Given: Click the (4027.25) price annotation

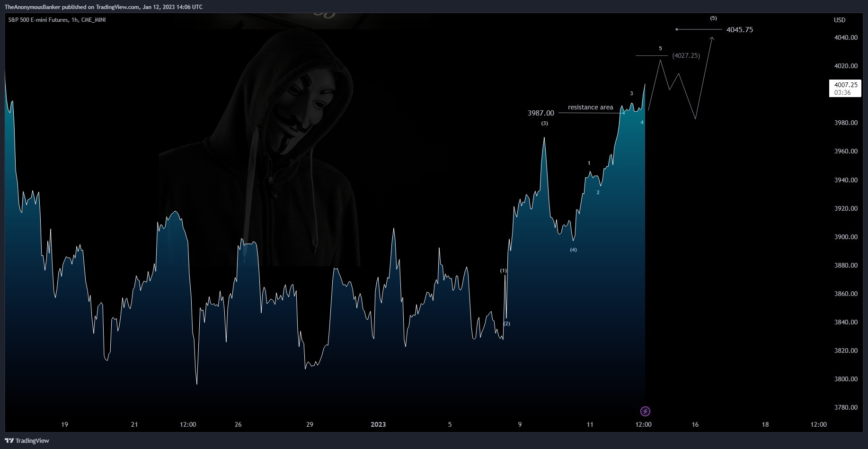Looking at the screenshot, I should coord(686,55).
